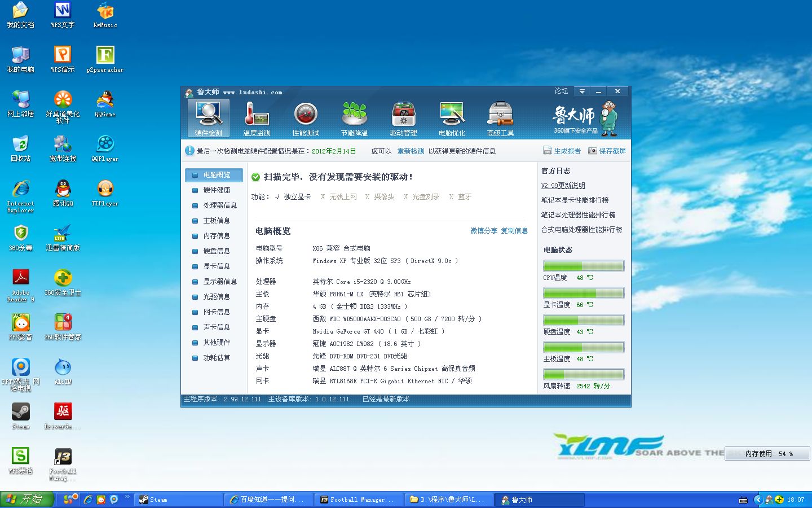Viewport: 812px width, 508px height.
Task: Click 处理器 value 英特尔 Core i5-2320
Action: [361, 282]
